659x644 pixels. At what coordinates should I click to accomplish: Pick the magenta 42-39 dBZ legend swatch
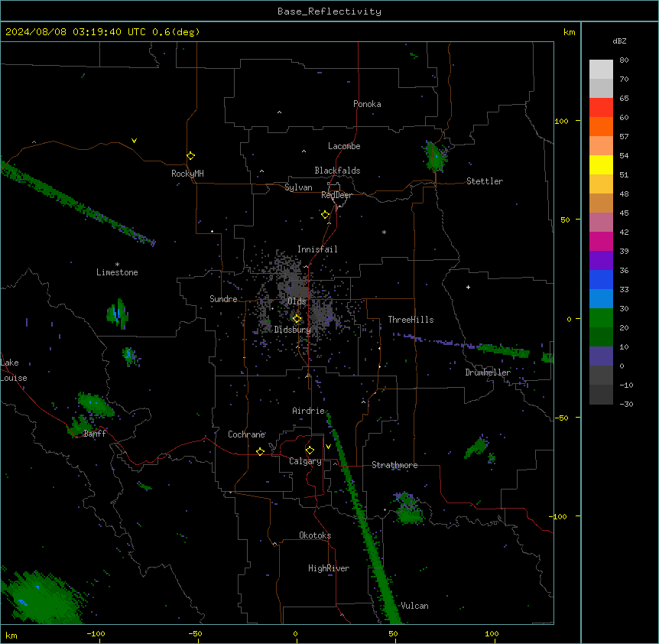click(601, 241)
